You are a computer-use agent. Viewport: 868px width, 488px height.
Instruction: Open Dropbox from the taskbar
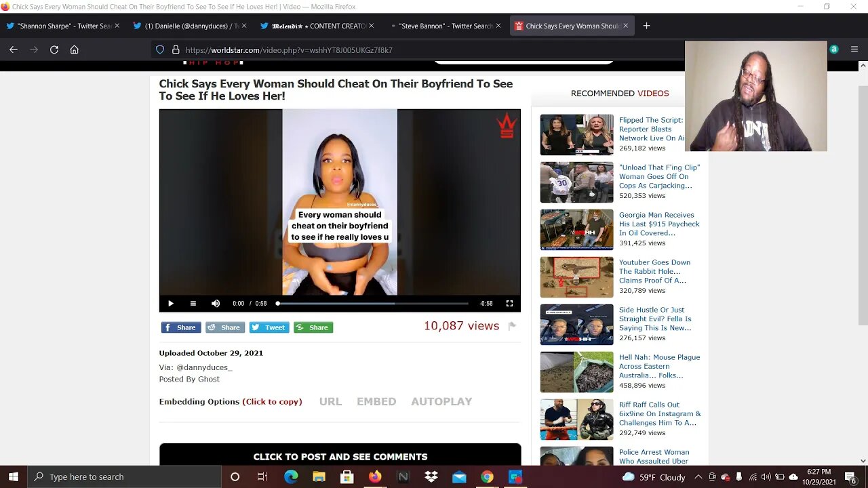(x=431, y=476)
